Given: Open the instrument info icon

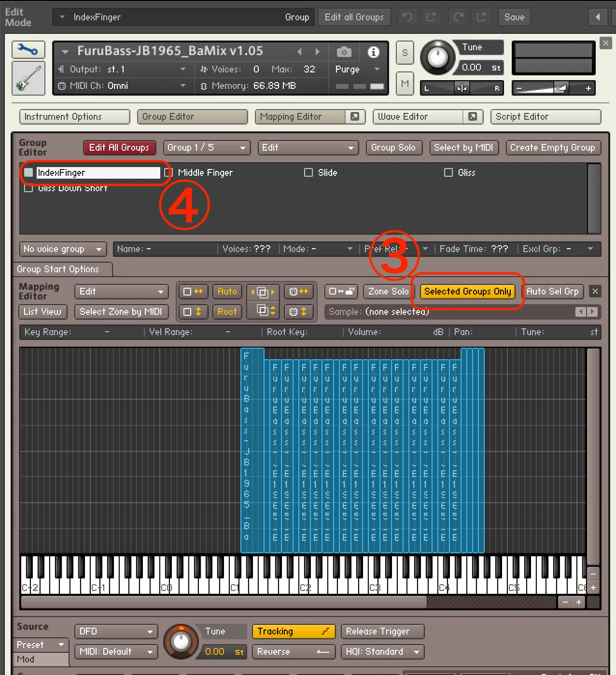Looking at the screenshot, I should (373, 52).
